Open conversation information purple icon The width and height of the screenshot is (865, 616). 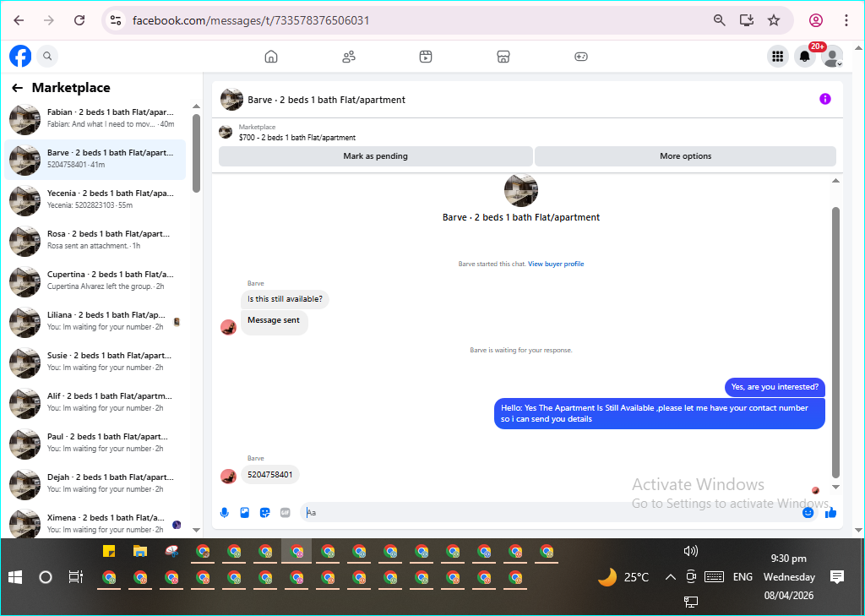[x=824, y=100]
